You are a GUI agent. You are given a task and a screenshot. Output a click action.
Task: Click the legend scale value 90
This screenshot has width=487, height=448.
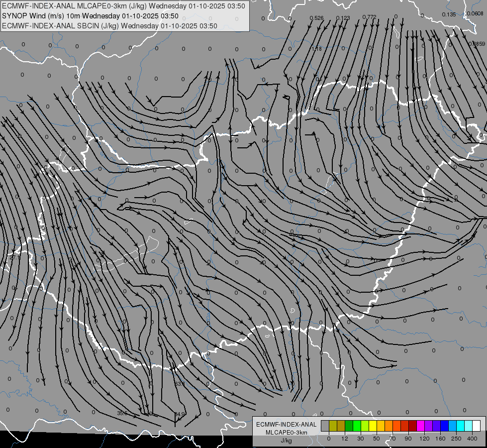[x=408, y=439]
